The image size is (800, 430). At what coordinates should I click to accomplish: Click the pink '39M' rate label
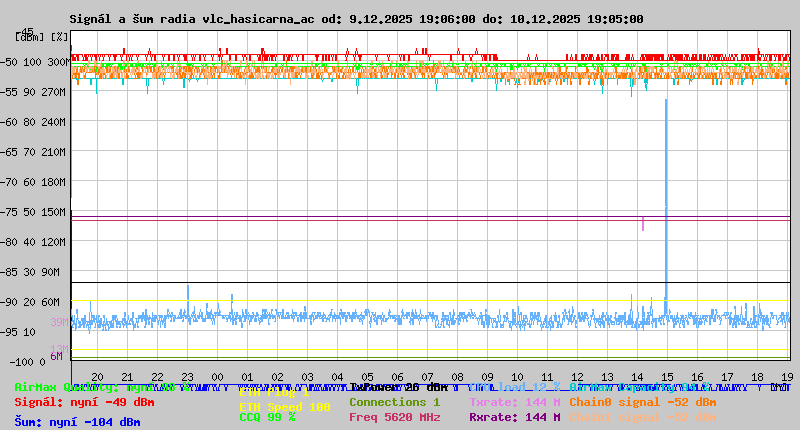pyautogui.click(x=59, y=322)
